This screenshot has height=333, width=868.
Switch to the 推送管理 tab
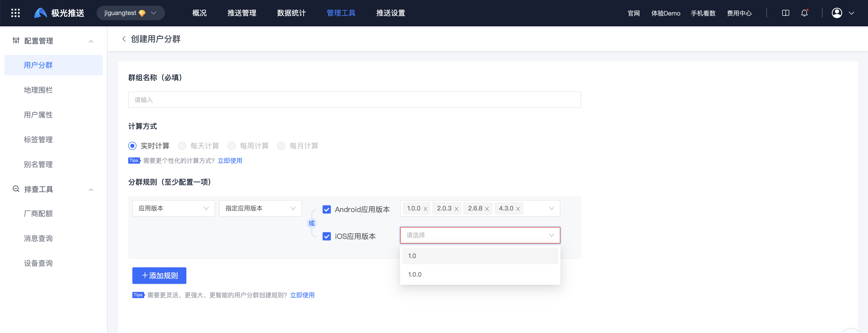(x=242, y=13)
